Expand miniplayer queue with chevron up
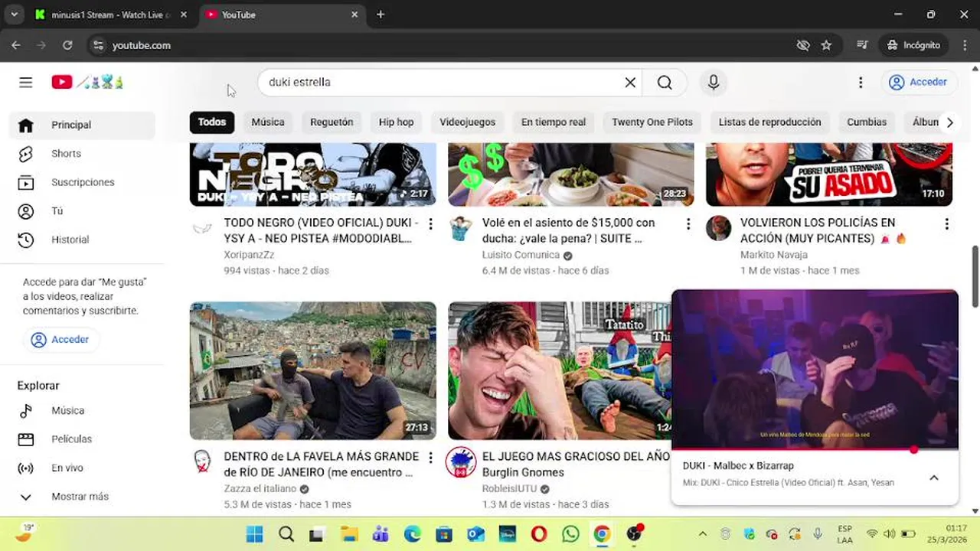The height and width of the screenshot is (551, 980). tap(934, 478)
